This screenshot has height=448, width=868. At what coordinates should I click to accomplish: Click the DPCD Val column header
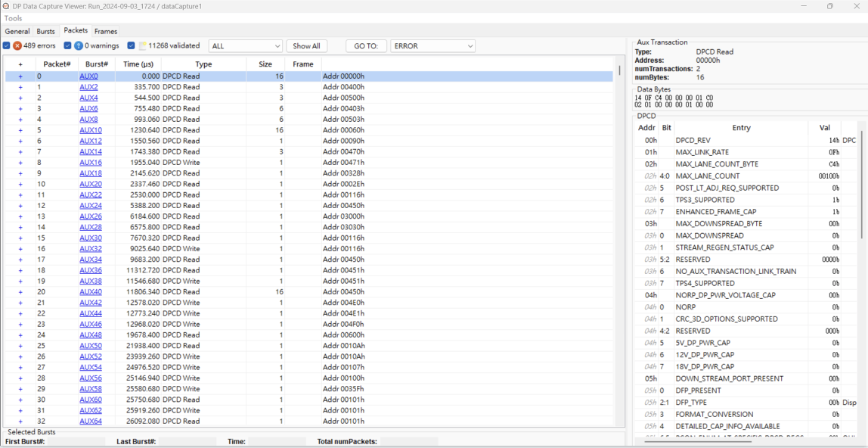click(824, 127)
